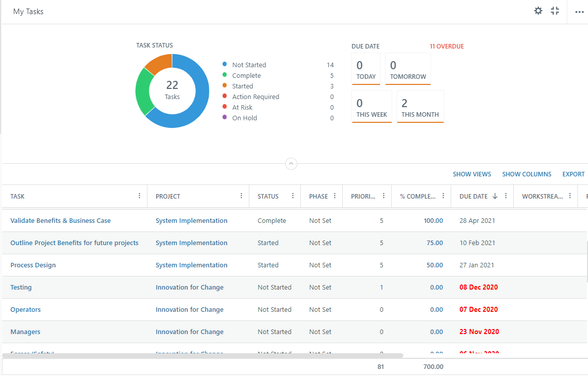588x376 pixels.
Task: Toggle DUE DATE sort direction arrow
Action: click(495, 196)
